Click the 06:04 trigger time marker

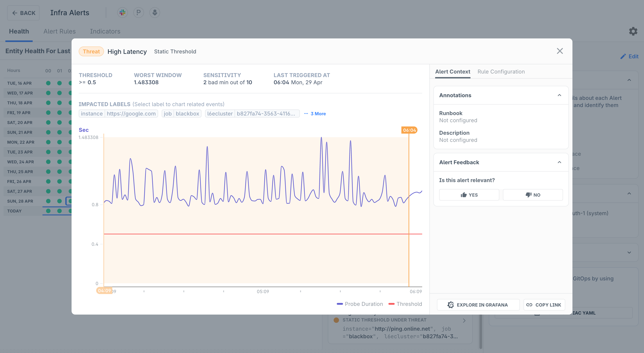409,130
